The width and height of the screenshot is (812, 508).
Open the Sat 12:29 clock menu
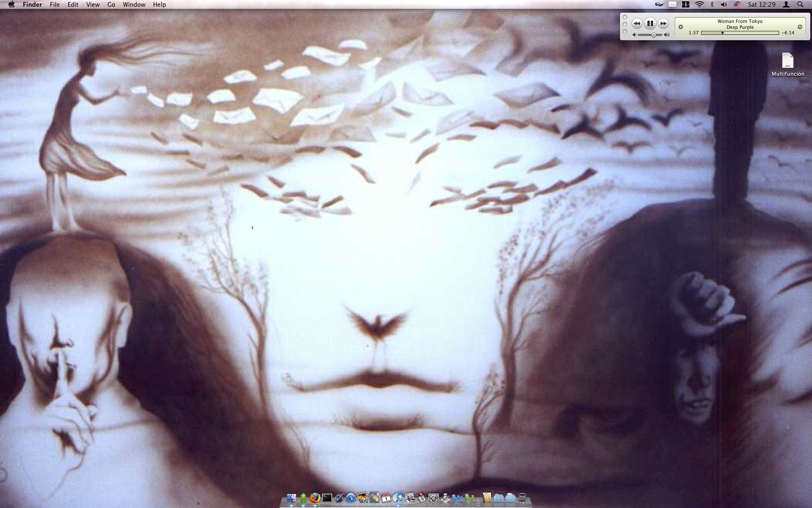tap(762, 5)
